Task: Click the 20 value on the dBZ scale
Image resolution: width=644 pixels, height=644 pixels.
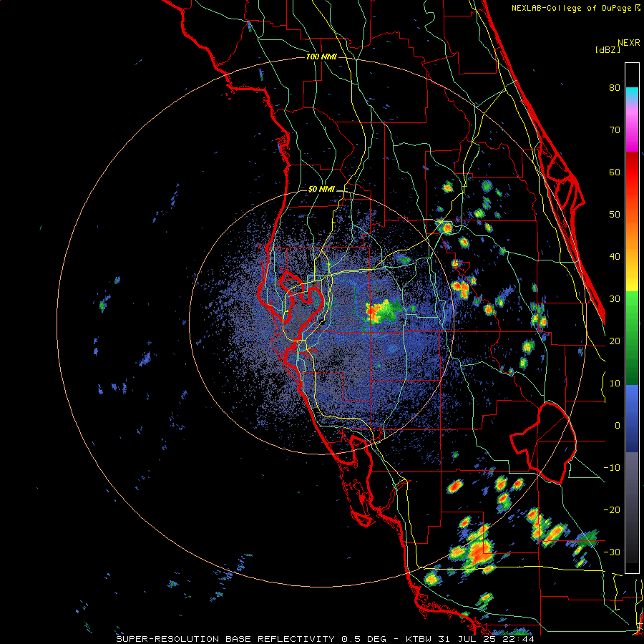Action: tap(615, 341)
